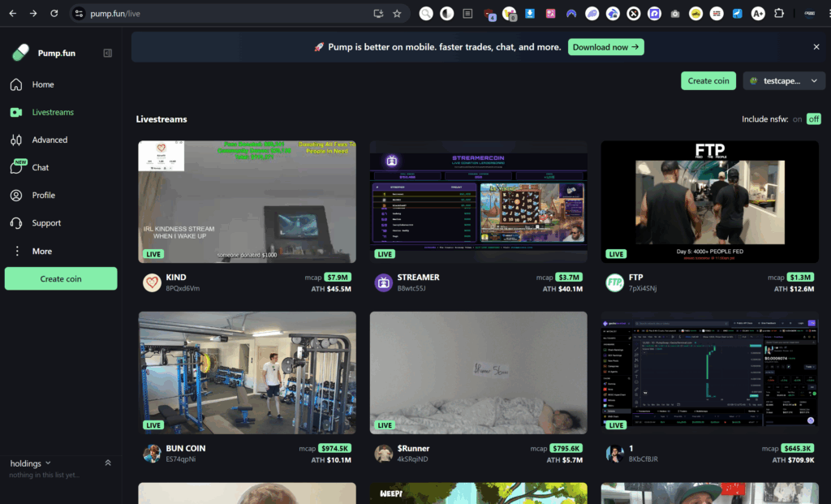Screen dimensions: 831x504
Task: Click the $Runner coin name
Action: point(413,448)
